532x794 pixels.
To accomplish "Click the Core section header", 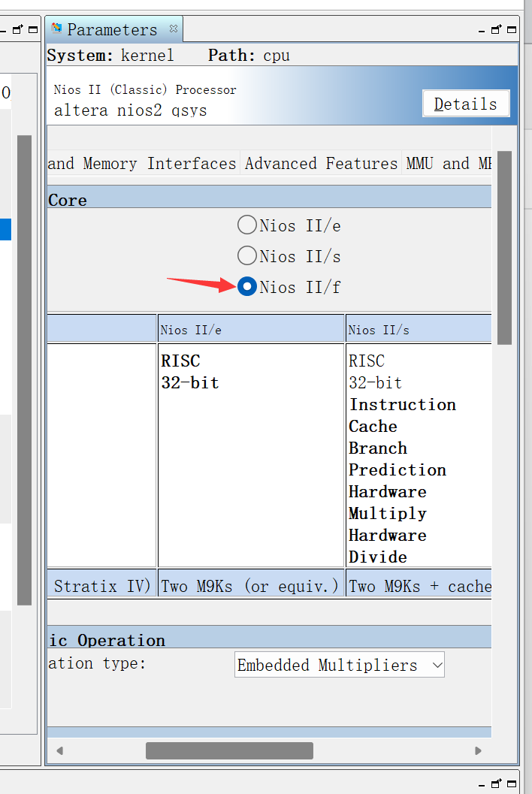I will [x=270, y=198].
